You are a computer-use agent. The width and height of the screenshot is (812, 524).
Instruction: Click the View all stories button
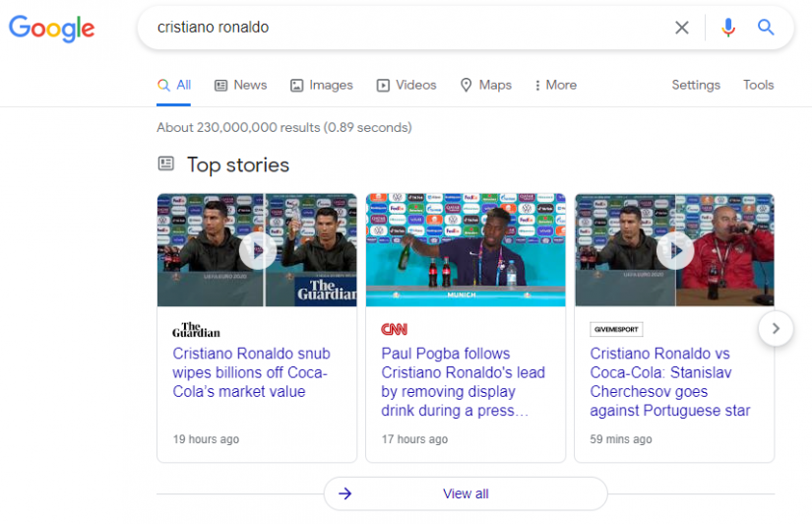coord(466,493)
